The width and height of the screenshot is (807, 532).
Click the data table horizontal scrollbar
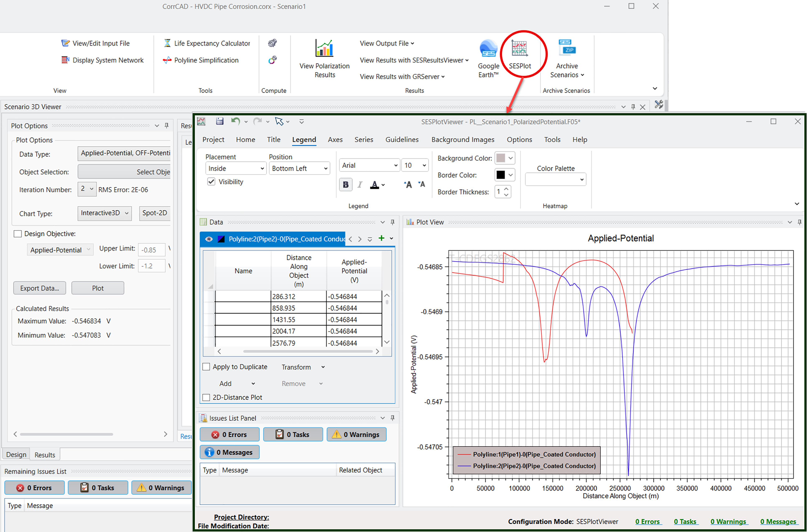(308, 351)
